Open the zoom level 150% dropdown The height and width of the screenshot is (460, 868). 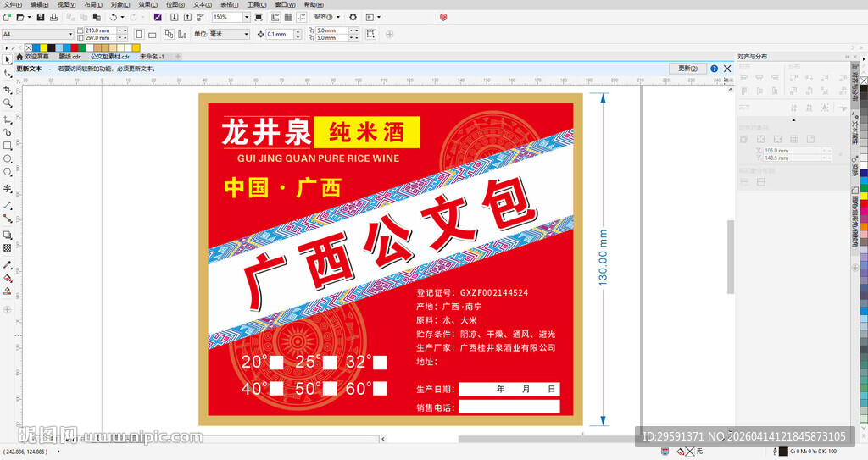point(247,17)
